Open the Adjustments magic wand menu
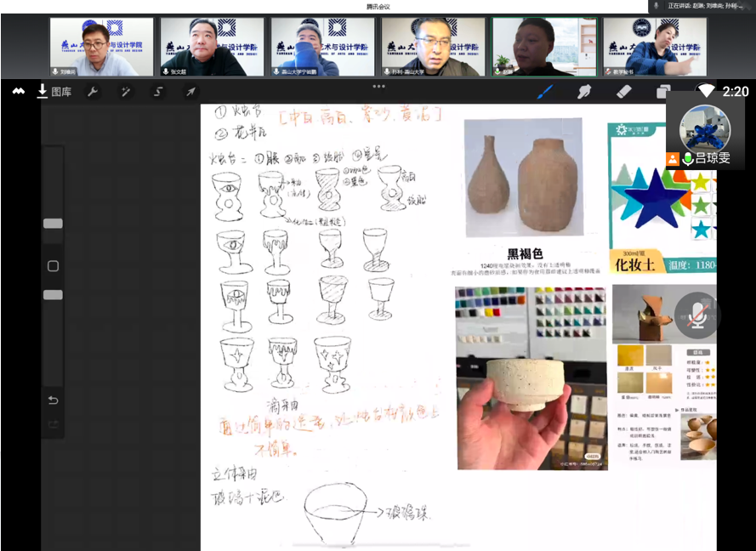 tap(125, 92)
